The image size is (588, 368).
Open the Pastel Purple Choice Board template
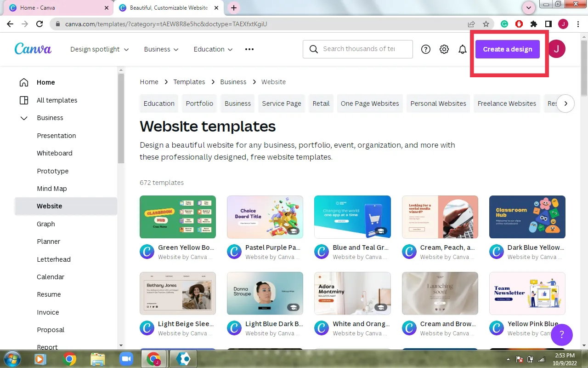tap(265, 217)
